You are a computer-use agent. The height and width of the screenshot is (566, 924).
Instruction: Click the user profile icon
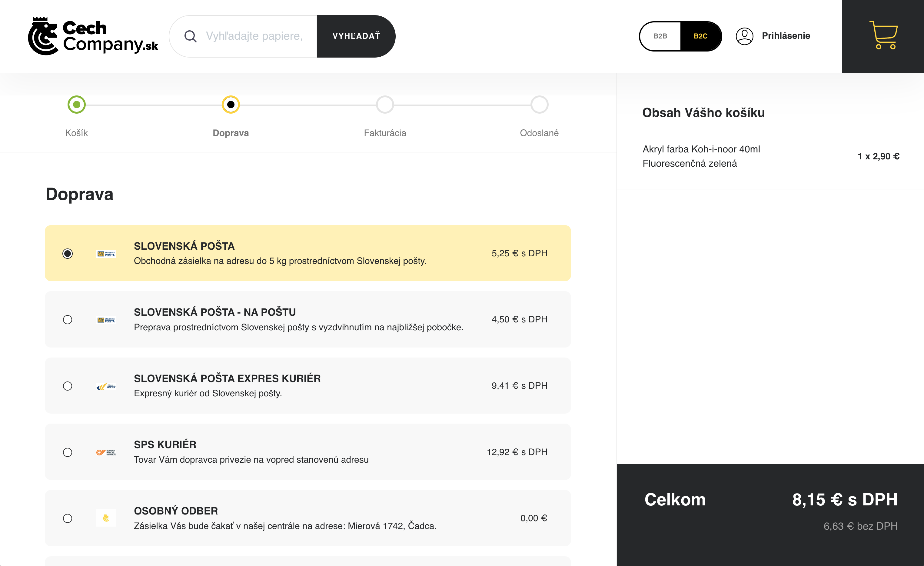pos(744,36)
